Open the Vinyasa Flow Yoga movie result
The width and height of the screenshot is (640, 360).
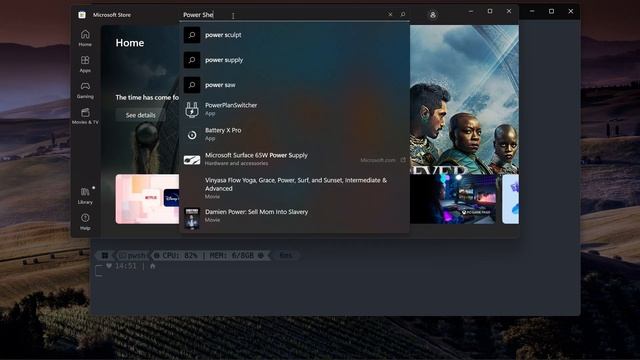coord(294,188)
